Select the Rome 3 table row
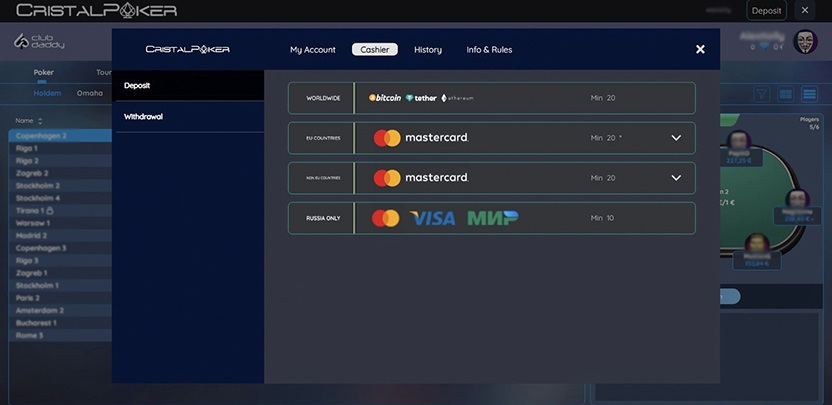This screenshot has height=405, width=832. click(60, 335)
